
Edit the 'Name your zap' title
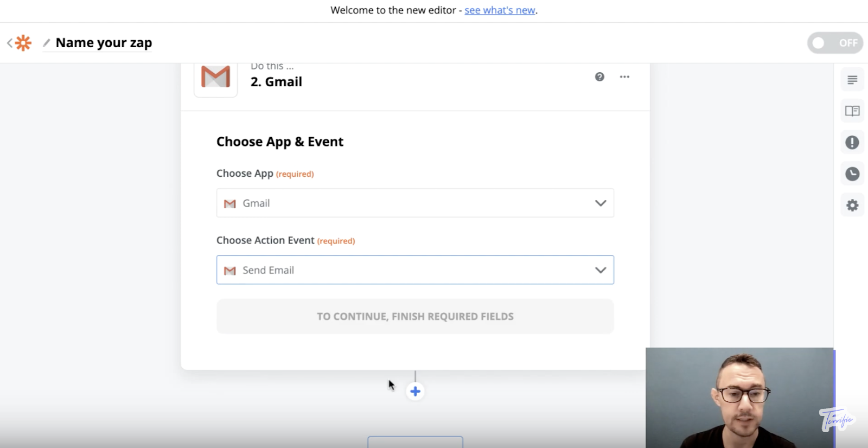click(104, 43)
